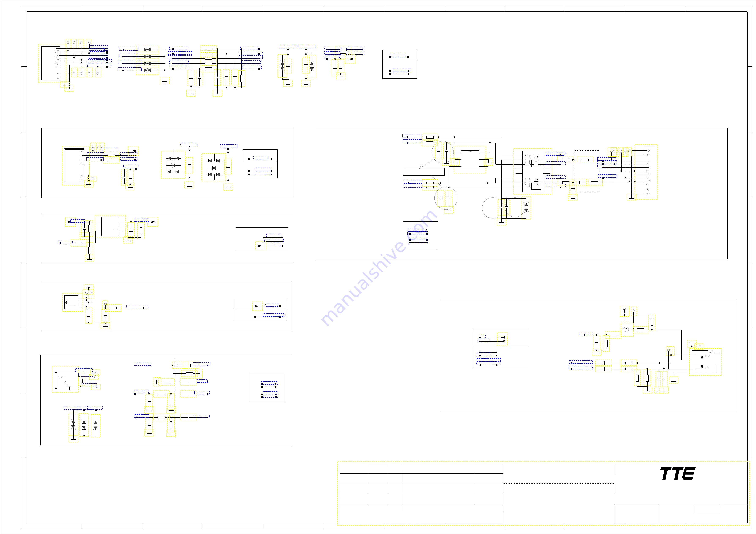The width and height of the screenshot is (756, 534).
Task: Select the top diode in the four-diode stack
Action: tap(147, 49)
